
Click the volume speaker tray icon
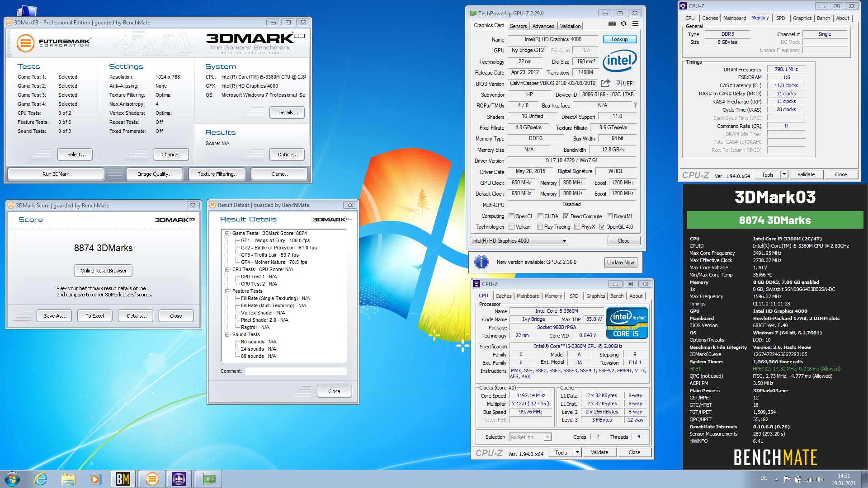(820, 479)
